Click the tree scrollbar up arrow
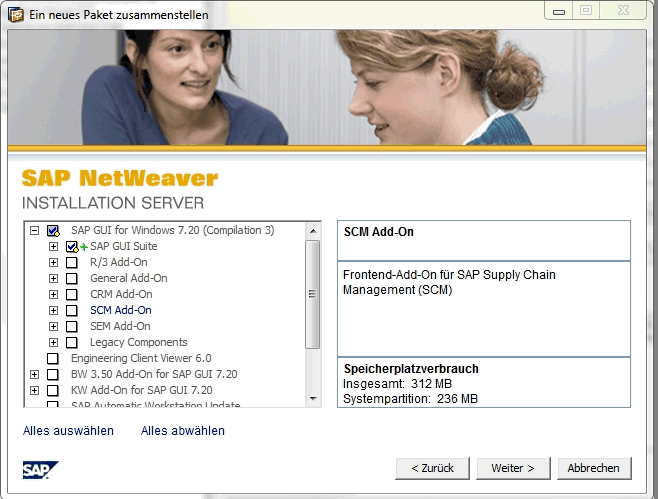Screen dimensions: 658x499 (x=313, y=231)
